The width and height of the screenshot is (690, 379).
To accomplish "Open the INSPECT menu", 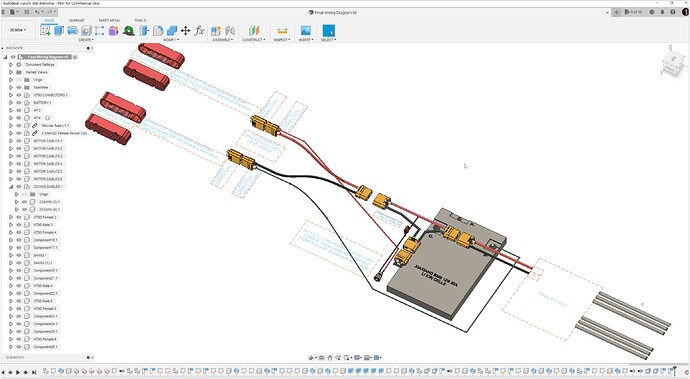I will coord(282,40).
